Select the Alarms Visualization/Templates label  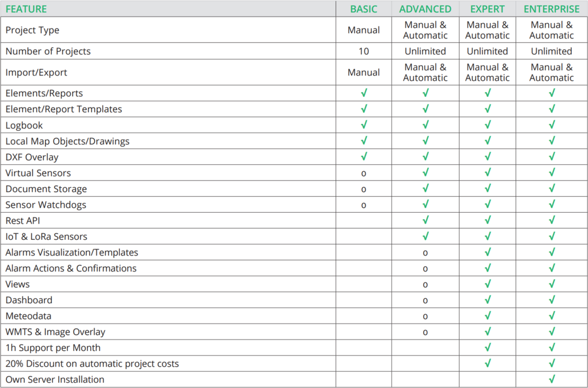[x=71, y=253]
